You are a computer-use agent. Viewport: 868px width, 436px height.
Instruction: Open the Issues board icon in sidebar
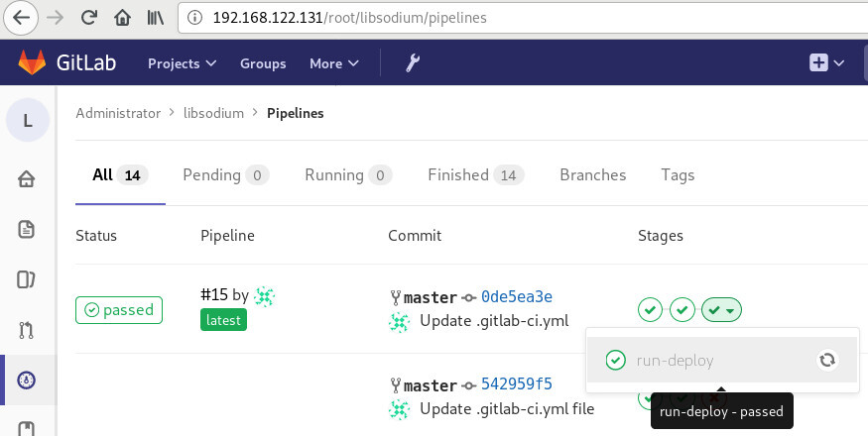[27, 279]
